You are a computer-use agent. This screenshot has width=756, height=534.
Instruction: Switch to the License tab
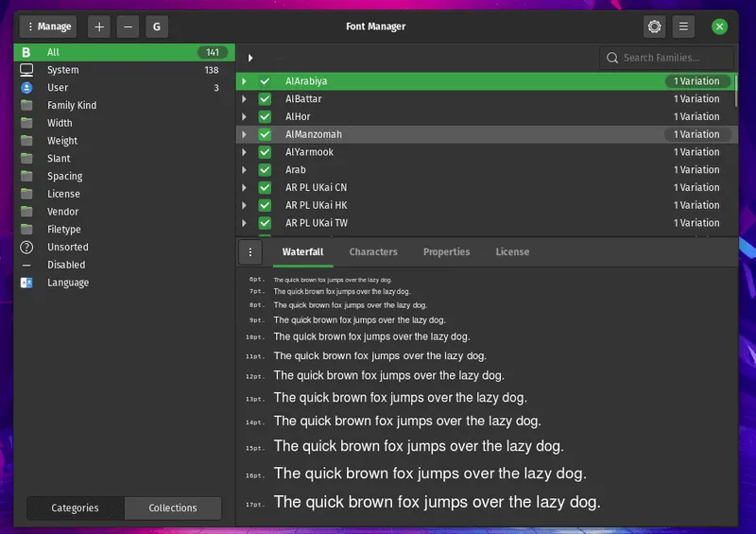[512, 252]
